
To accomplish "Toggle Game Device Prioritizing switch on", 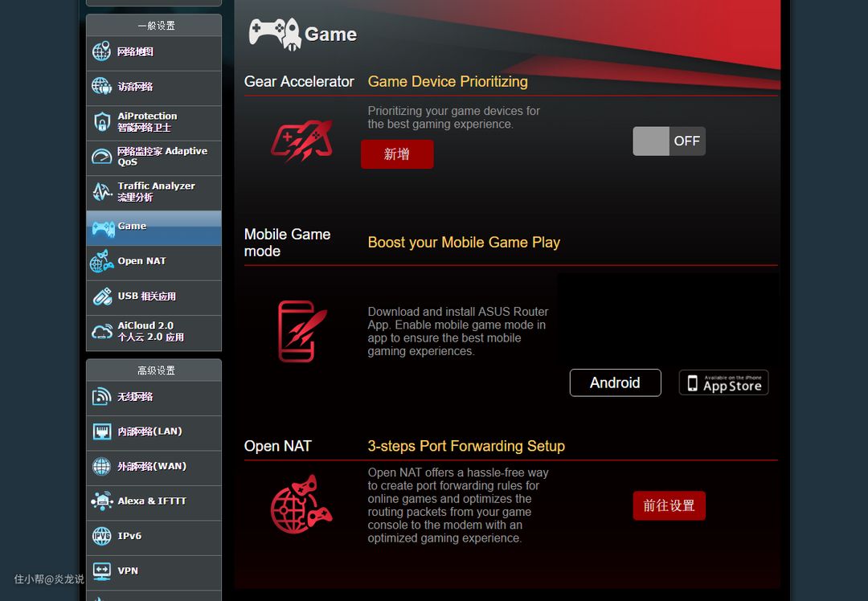I will click(669, 141).
